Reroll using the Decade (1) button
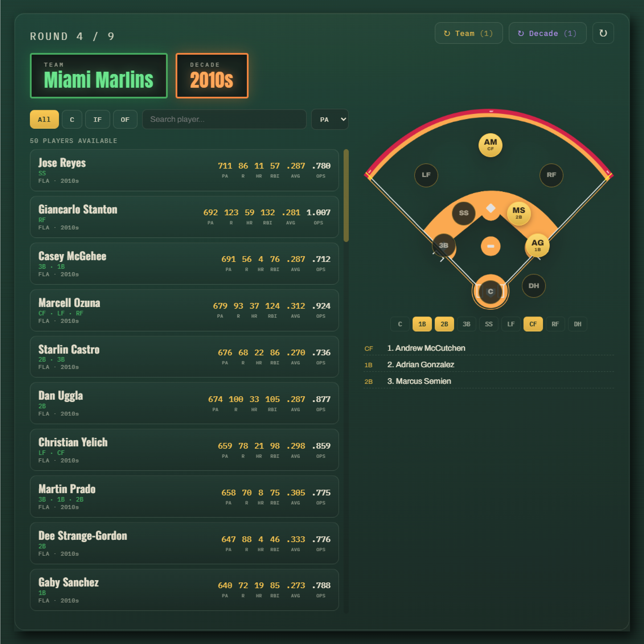This screenshot has height=644, width=644. pyautogui.click(x=547, y=33)
